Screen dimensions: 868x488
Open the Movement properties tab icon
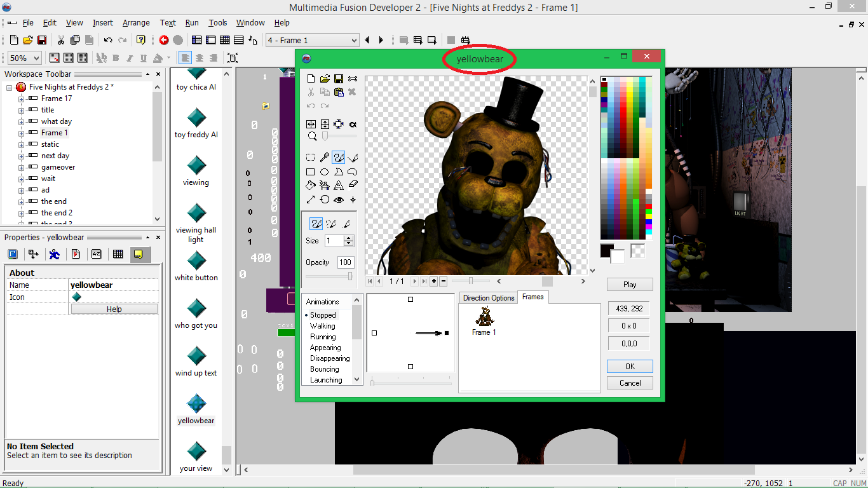click(55, 254)
